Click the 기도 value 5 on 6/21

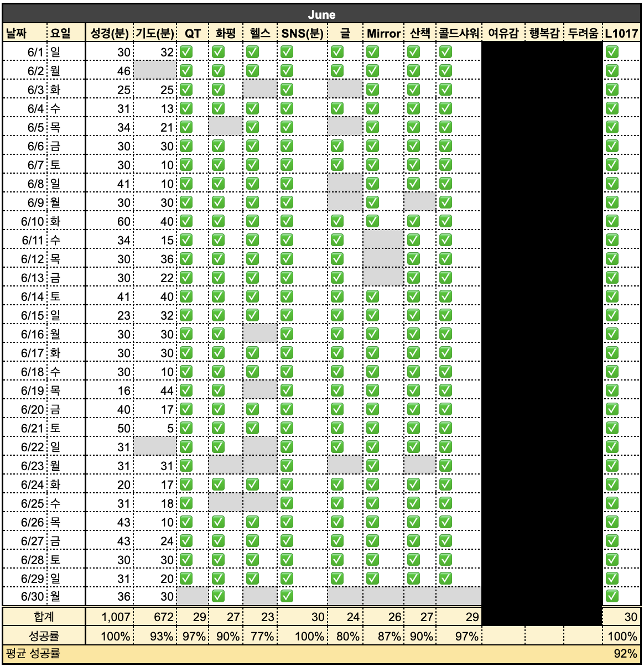pos(155,428)
